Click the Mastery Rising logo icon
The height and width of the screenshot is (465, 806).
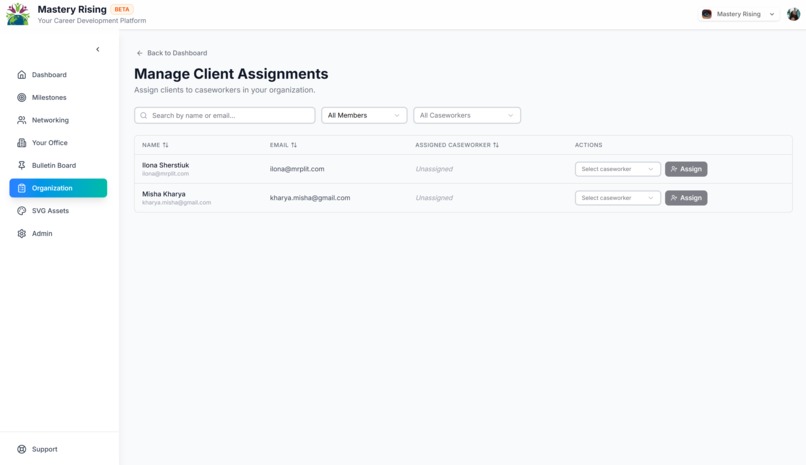(18, 14)
